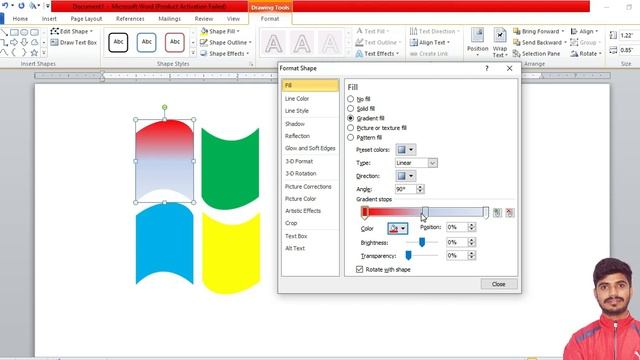
Task: Click Text Effects icon
Action: click(359, 53)
